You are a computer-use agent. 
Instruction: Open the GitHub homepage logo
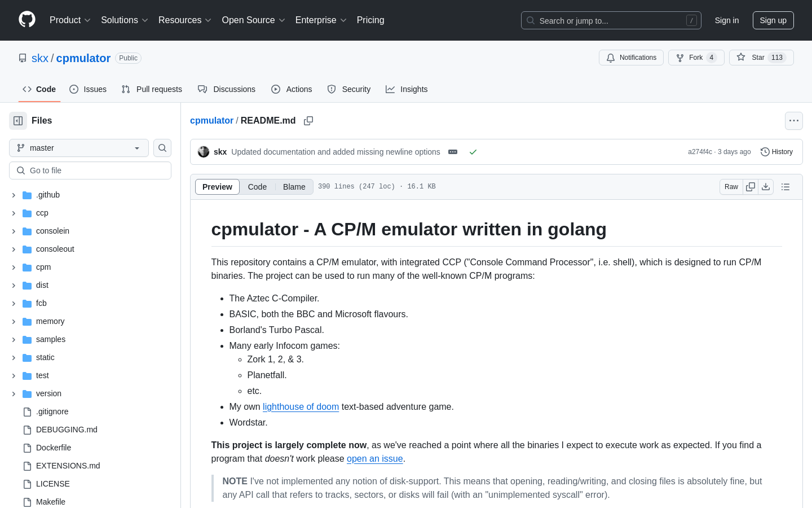27,20
